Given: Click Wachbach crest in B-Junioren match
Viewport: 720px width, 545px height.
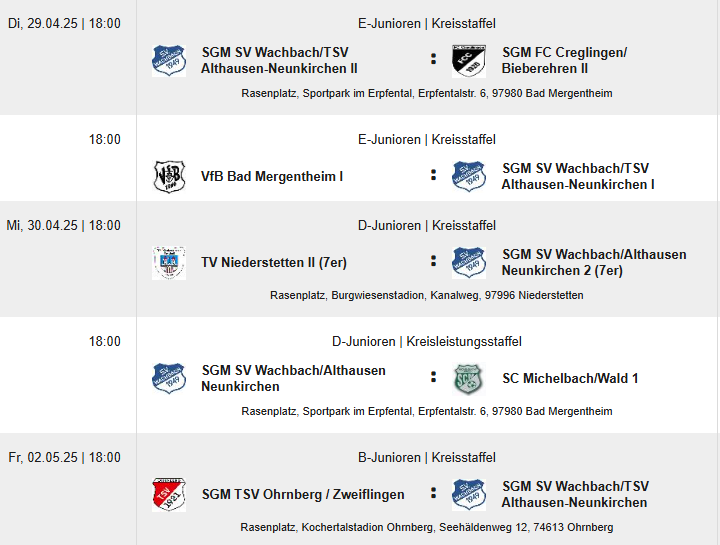Looking at the screenshot, I should (x=469, y=494).
